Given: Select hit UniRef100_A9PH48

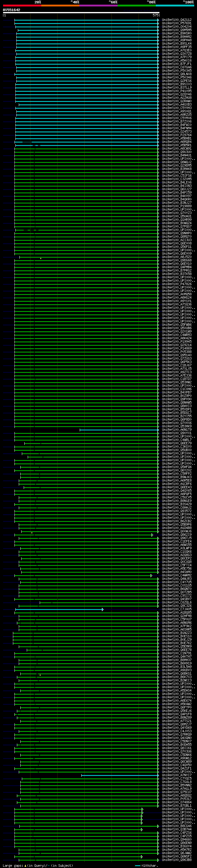Looking at the screenshot, I should coord(177,40).
